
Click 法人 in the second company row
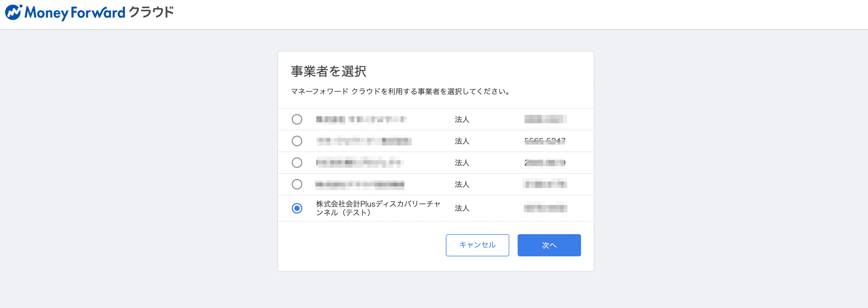click(462, 141)
